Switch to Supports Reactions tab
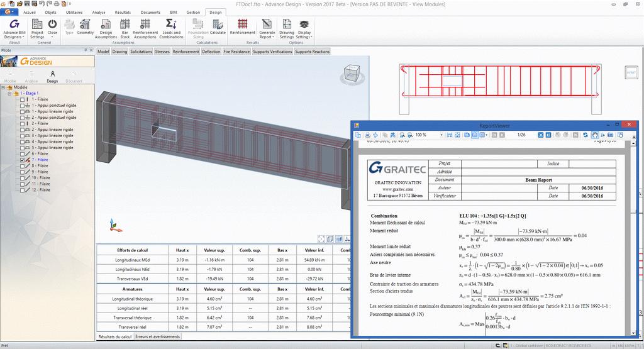This screenshot has width=644, height=349. coord(312,52)
